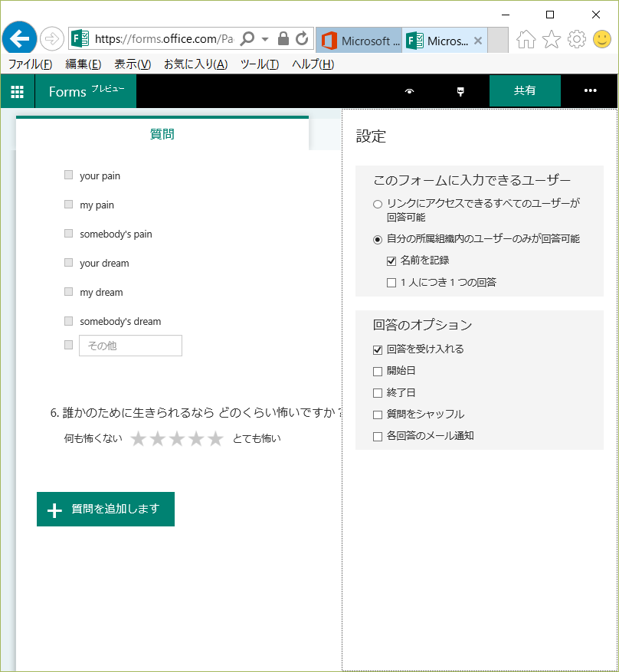
Task: Click the とても怖い rating label
Action: (257, 438)
